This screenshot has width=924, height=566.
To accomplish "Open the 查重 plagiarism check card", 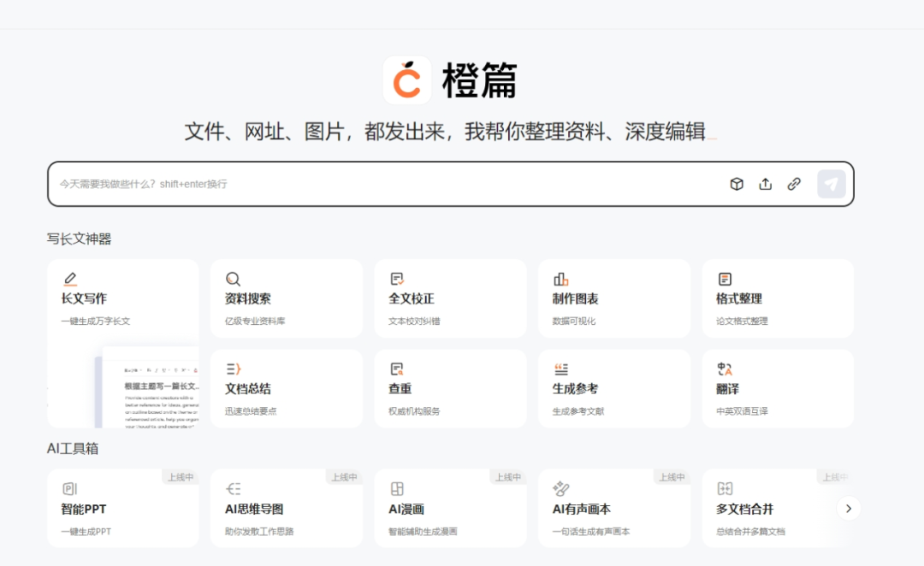I will 450,389.
